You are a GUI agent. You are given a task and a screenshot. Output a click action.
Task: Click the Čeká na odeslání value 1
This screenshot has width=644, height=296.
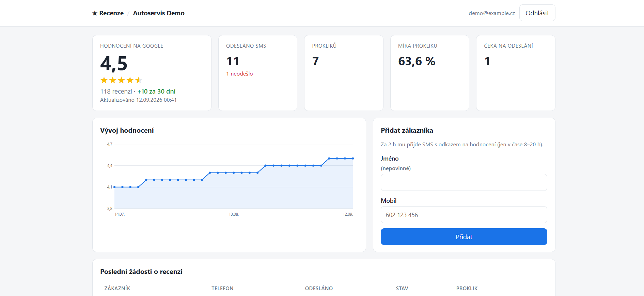click(487, 61)
